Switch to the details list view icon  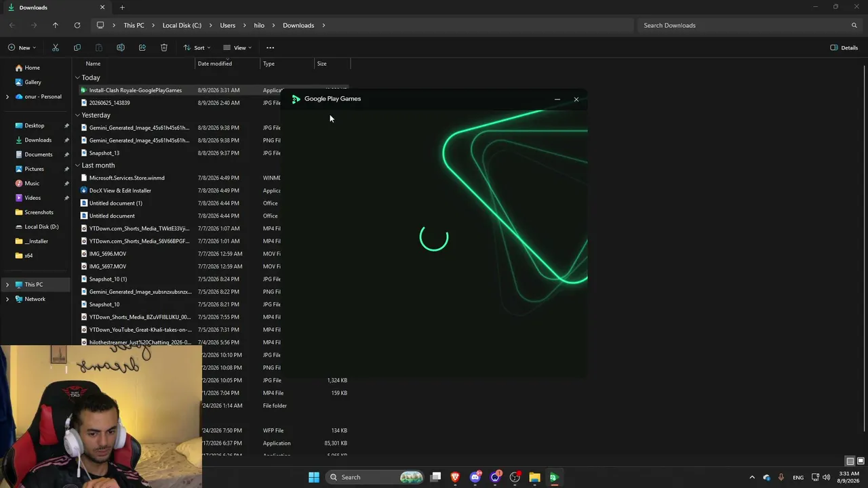[x=850, y=462]
